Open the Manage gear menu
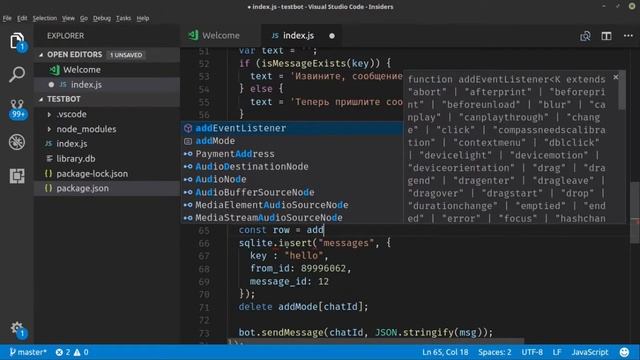This screenshot has height=360, width=640. tap(17, 329)
